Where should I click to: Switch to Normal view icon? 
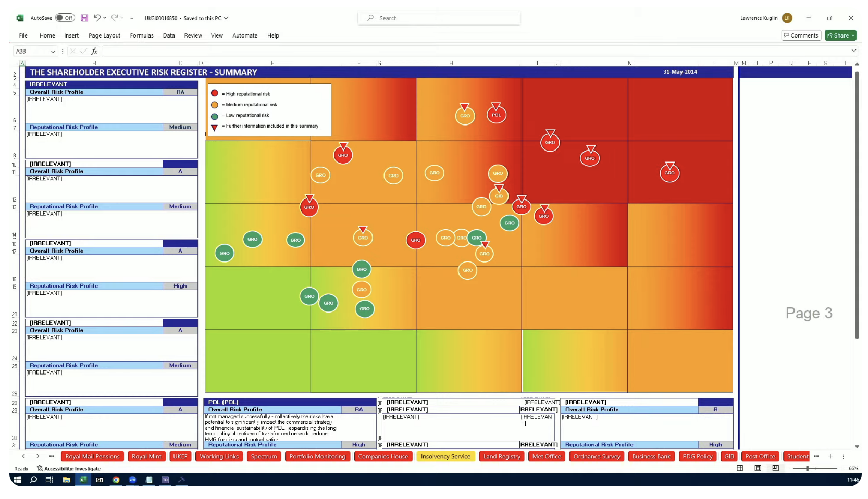[x=740, y=468]
